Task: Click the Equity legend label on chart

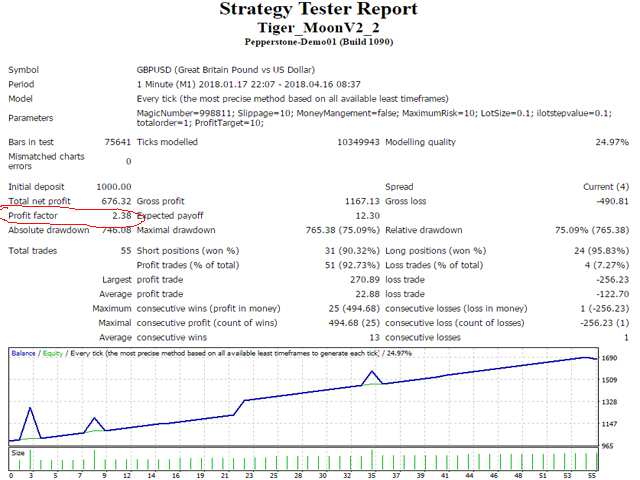Action: click(x=56, y=354)
